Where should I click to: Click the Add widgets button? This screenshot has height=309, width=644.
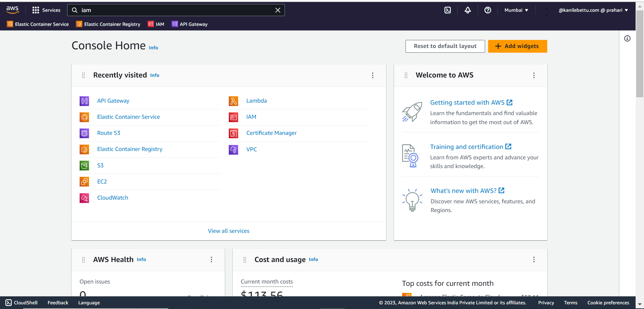(517, 46)
